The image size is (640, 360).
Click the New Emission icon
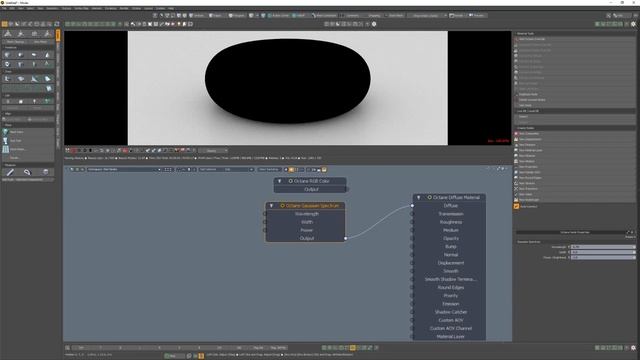516,145
